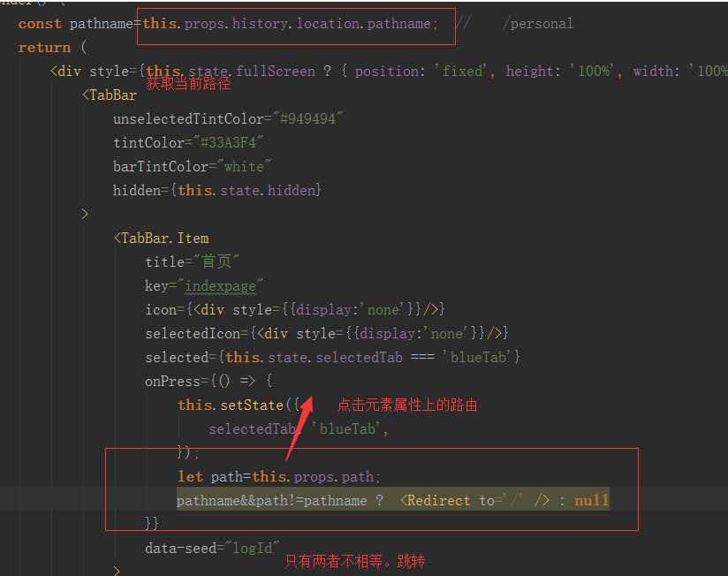
Task: Click the 'barTintColor' attribute name
Action: tap(161, 166)
